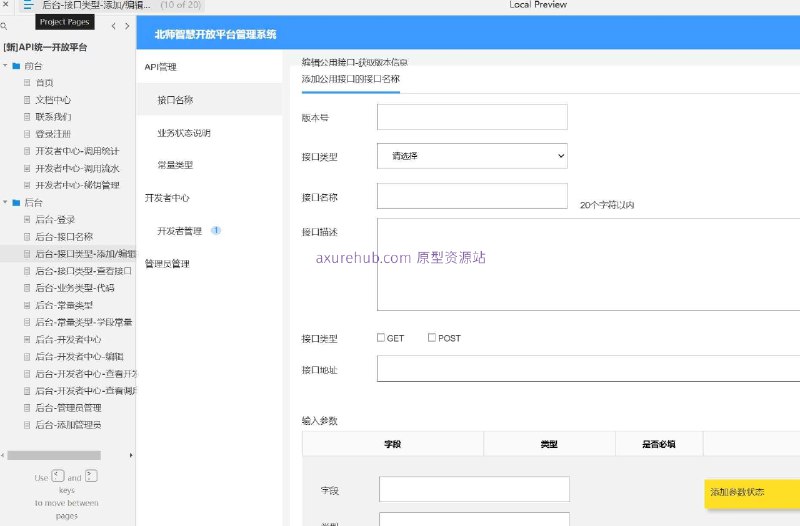Click 北师智慧开放平台管理系统 header title

[x=215, y=35]
